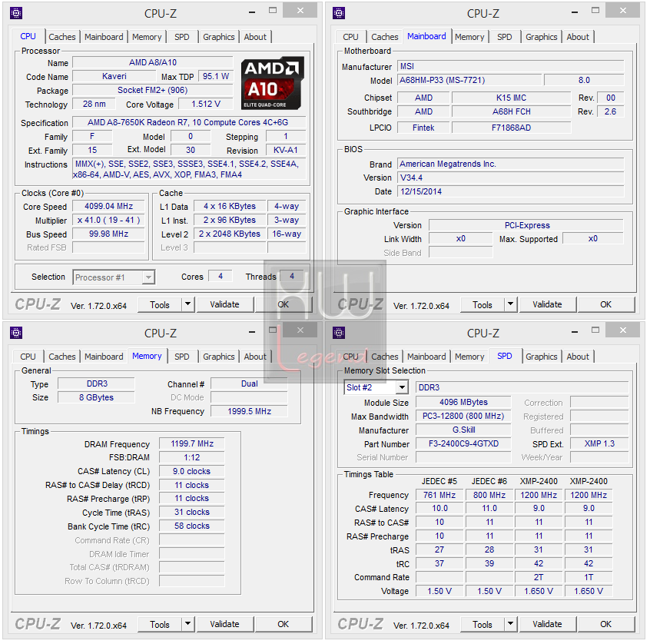Click OK in the top-right Mainboard window
Viewport: 650px width, 644px height.
605,304
